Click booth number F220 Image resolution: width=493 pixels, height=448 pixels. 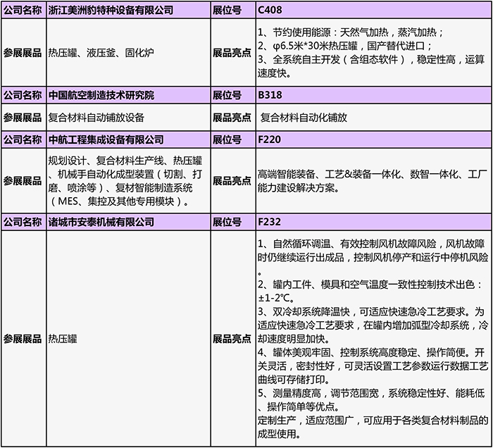click(x=269, y=139)
